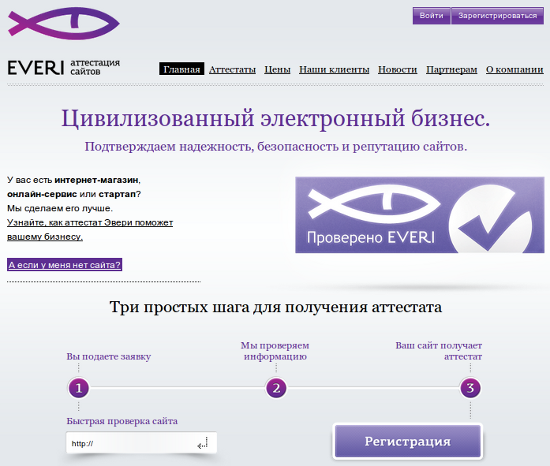Viewport: 550px width, 466px height.
Task: Click the checkmark circle on the banner
Action: [x=490, y=219]
